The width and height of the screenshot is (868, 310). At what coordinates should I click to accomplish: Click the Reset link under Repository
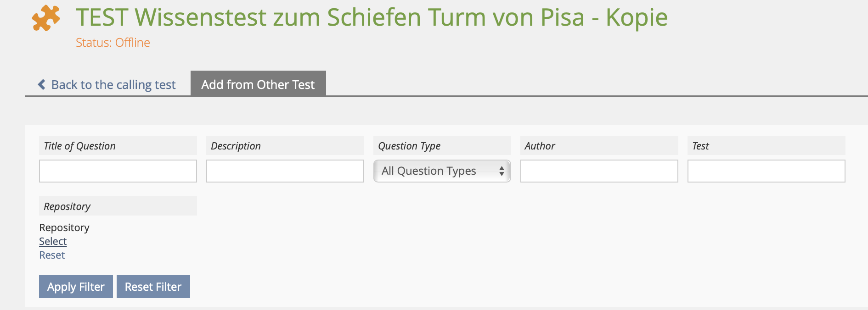click(52, 255)
